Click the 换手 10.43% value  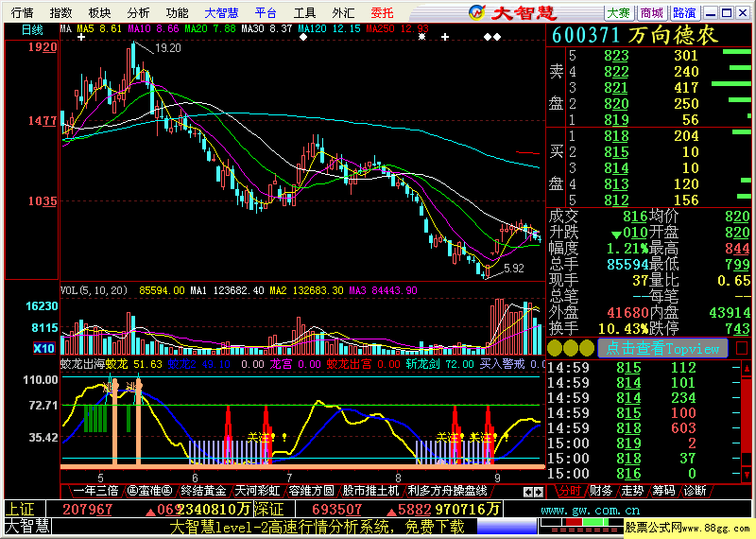click(x=623, y=329)
